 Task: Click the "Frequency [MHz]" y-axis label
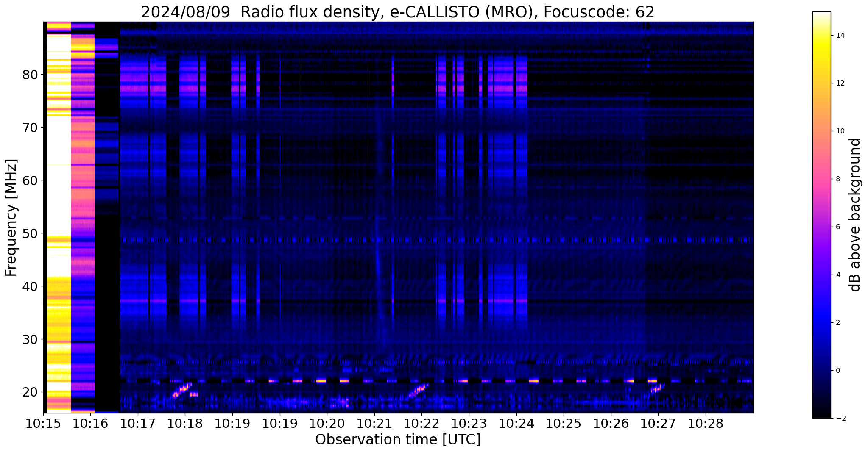point(11,218)
